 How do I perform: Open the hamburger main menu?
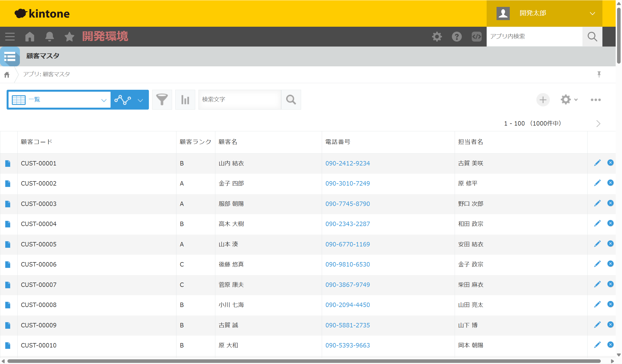coord(10,37)
